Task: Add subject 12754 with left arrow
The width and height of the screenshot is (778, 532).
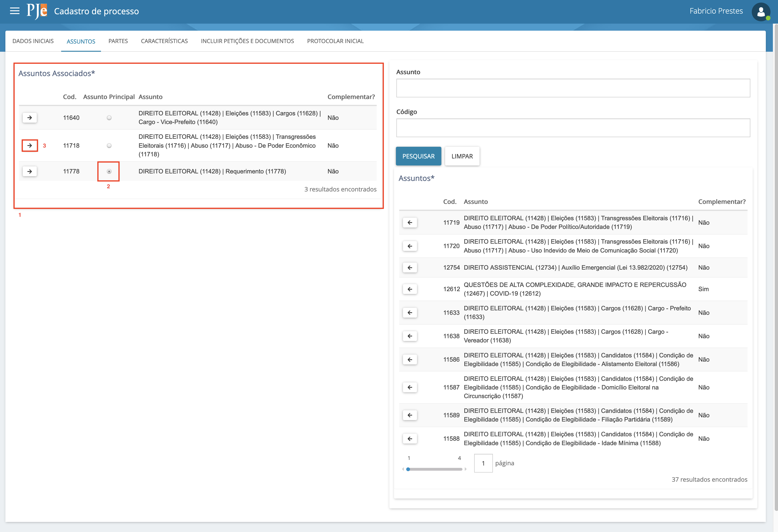Action: (x=410, y=268)
